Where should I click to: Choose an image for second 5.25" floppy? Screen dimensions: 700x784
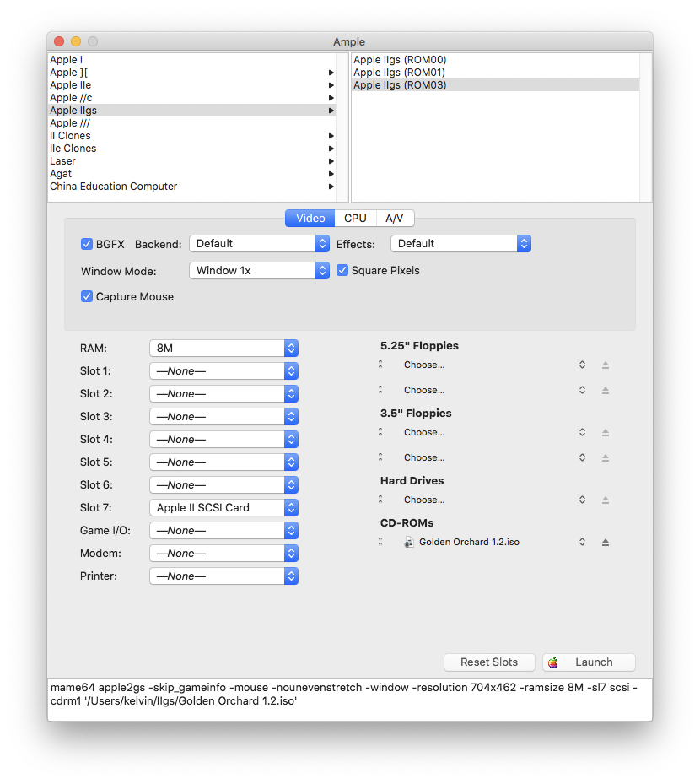click(493, 390)
